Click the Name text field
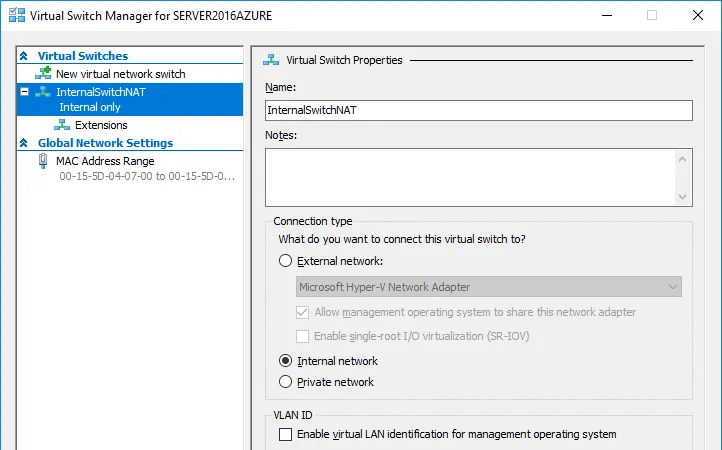 478,111
